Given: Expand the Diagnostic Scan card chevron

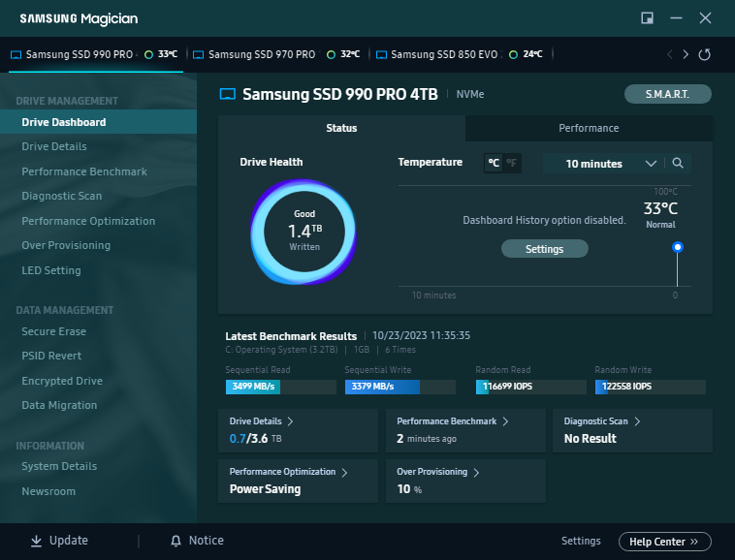Looking at the screenshot, I should (637, 421).
